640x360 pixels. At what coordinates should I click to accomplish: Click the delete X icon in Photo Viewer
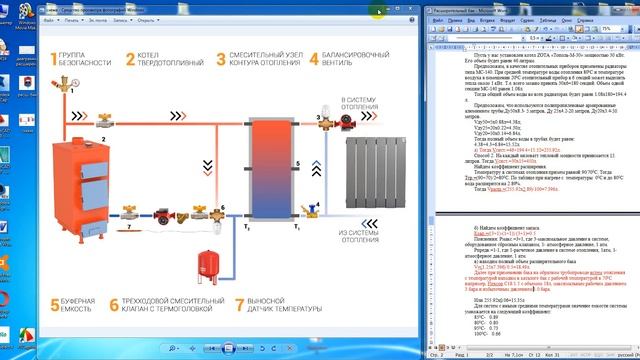coord(290,348)
